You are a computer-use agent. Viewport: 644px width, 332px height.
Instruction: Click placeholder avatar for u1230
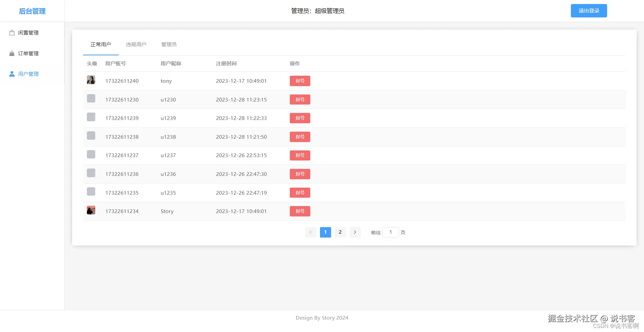[x=91, y=98]
